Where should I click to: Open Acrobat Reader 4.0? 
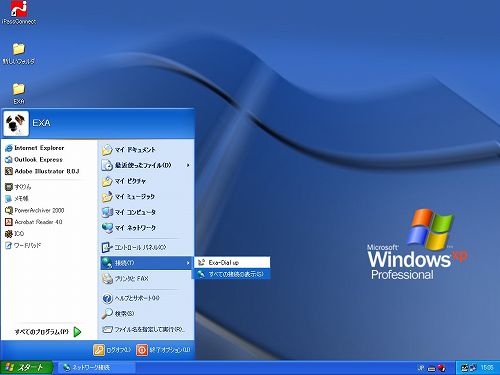[x=33, y=222]
